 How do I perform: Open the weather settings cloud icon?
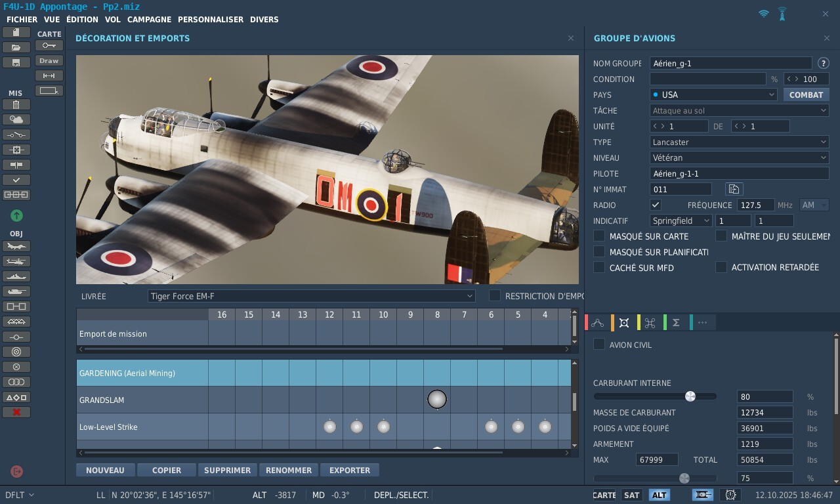coord(16,119)
